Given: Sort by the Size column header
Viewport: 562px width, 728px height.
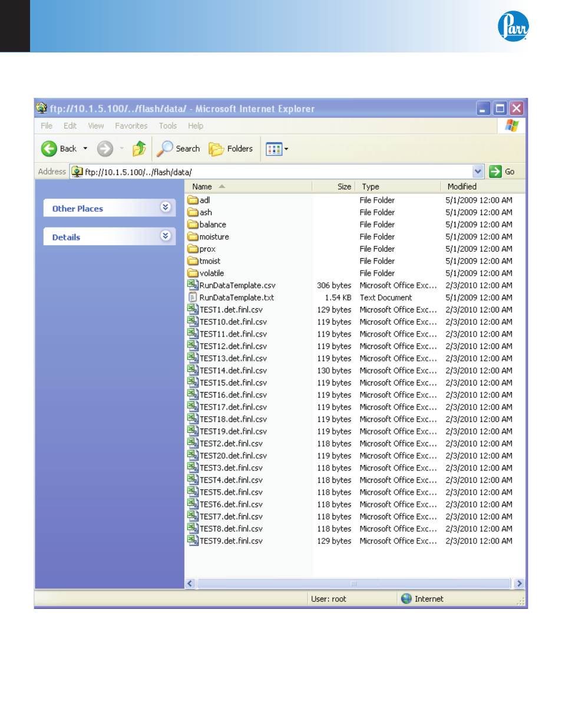Looking at the screenshot, I should point(333,186).
